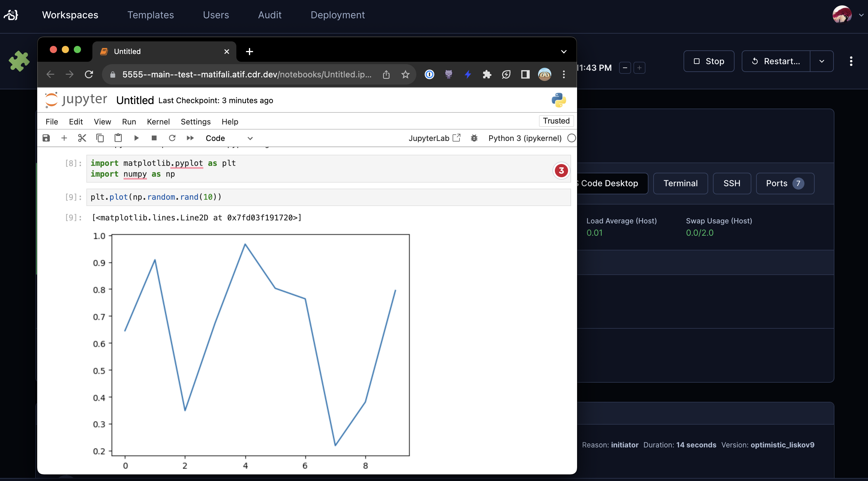Image resolution: width=868 pixels, height=481 pixels.
Task: Restart kernel and run all cells icon
Action: click(190, 138)
